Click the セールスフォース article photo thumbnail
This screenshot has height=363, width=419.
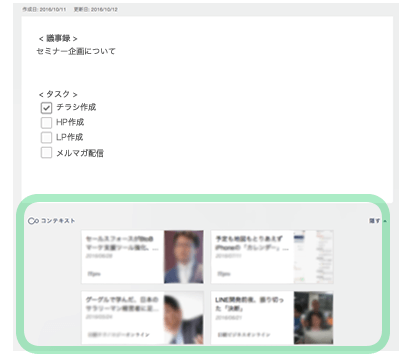point(184,257)
